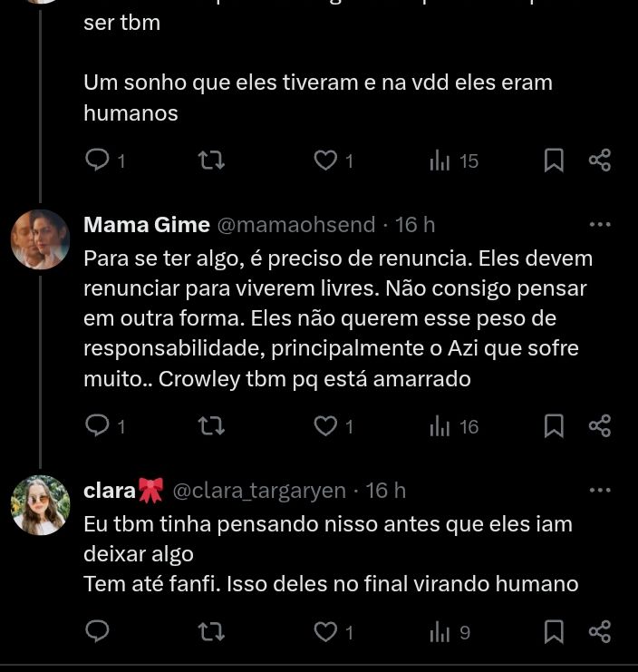
Task: Like clara's tweet
Action: click(x=325, y=631)
